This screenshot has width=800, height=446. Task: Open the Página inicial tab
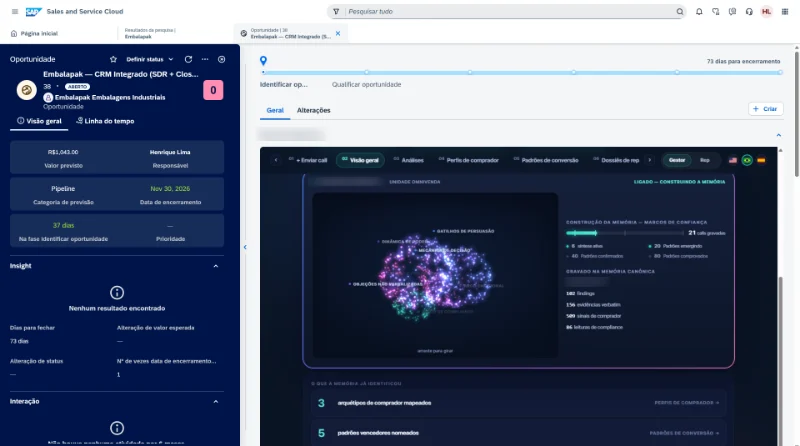point(34,33)
